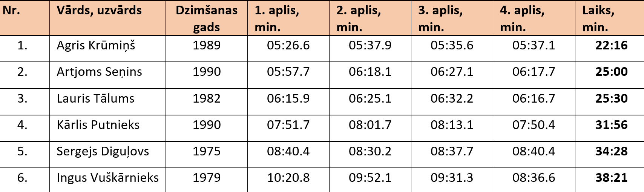
Task: Click the 'Vārds, uzvārds' column header
Action: coord(99,11)
